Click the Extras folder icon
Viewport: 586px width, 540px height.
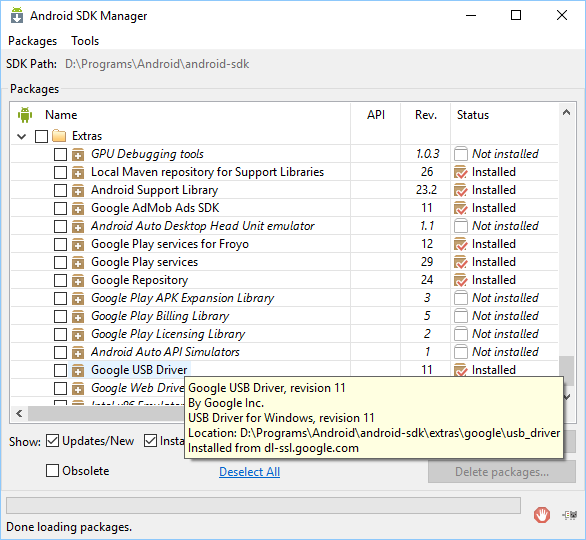click(59, 136)
